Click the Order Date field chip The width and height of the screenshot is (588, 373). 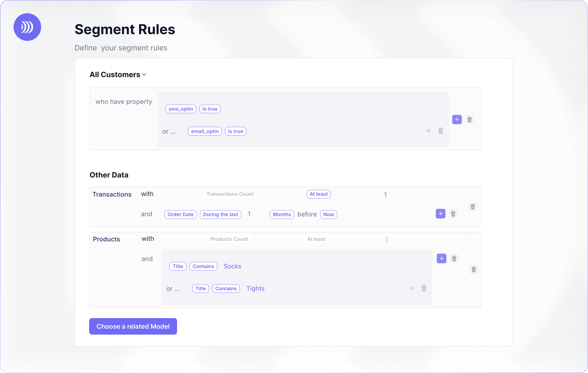coord(180,215)
